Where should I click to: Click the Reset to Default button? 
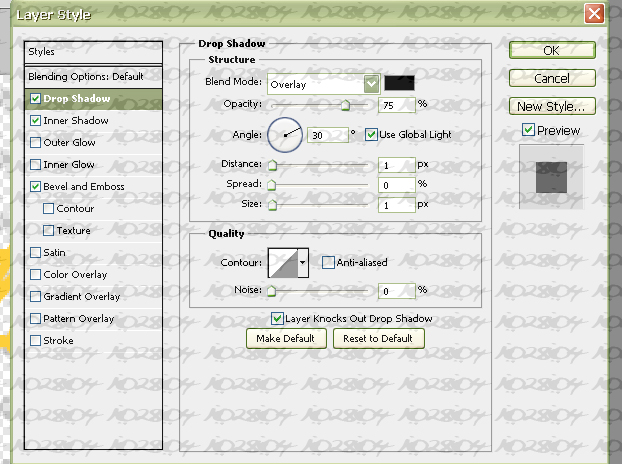[x=378, y=338]
